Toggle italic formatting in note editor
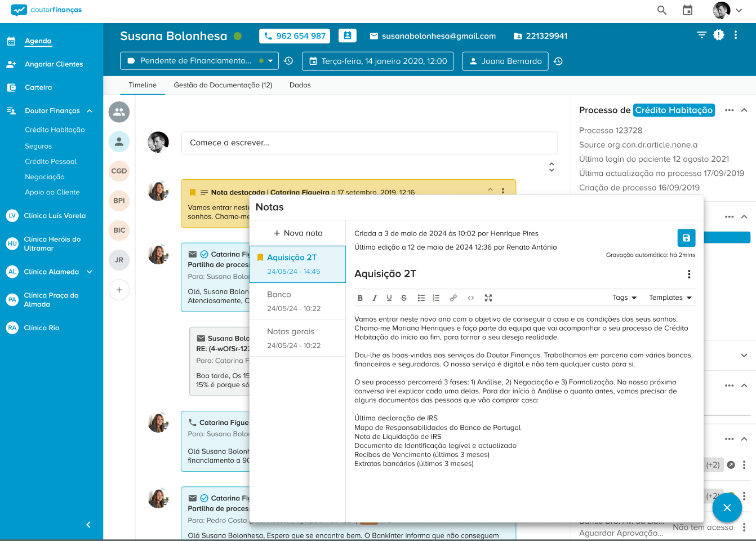This screenshot has width=756, height=541. point(375,298)
